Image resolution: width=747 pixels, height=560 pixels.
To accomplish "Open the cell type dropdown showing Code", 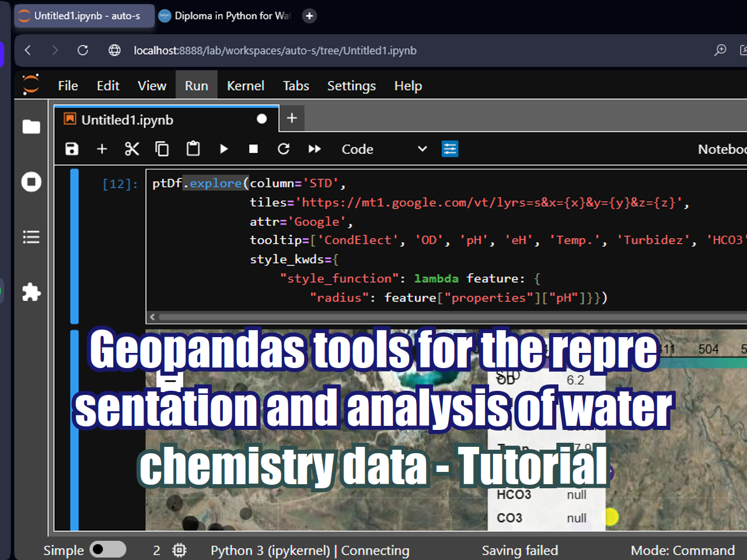I will 384,149.
